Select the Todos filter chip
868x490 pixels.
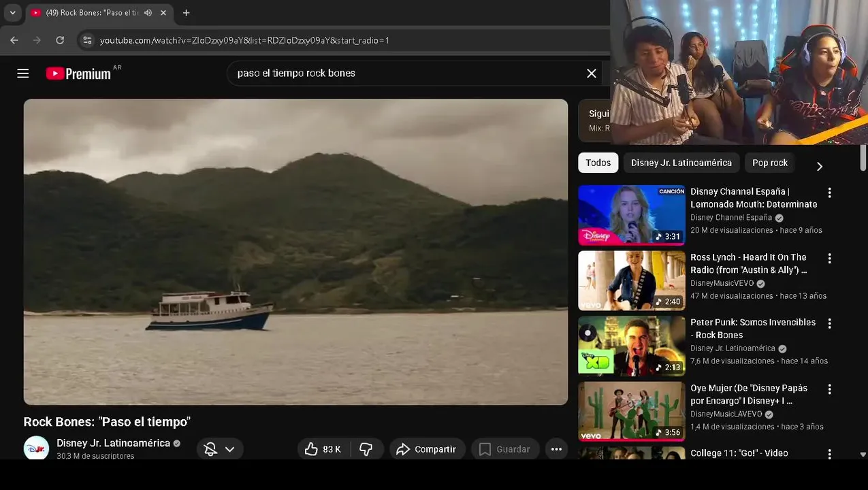(598, 163)
